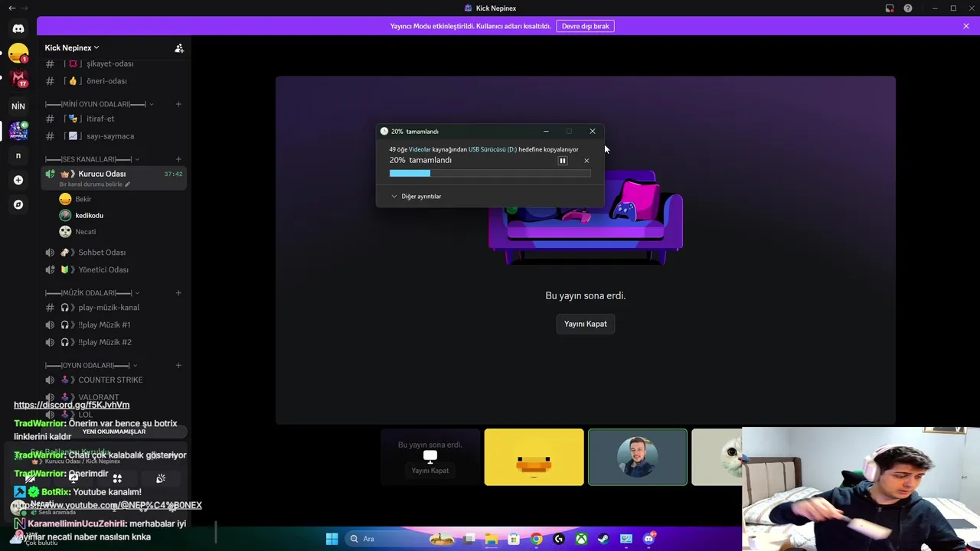Switch to Discord from the taskbar

click(x=649, y=539)
